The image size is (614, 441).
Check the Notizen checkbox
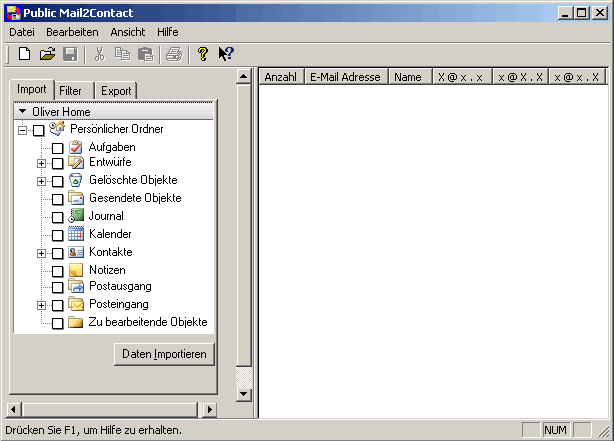pos(58,271)
